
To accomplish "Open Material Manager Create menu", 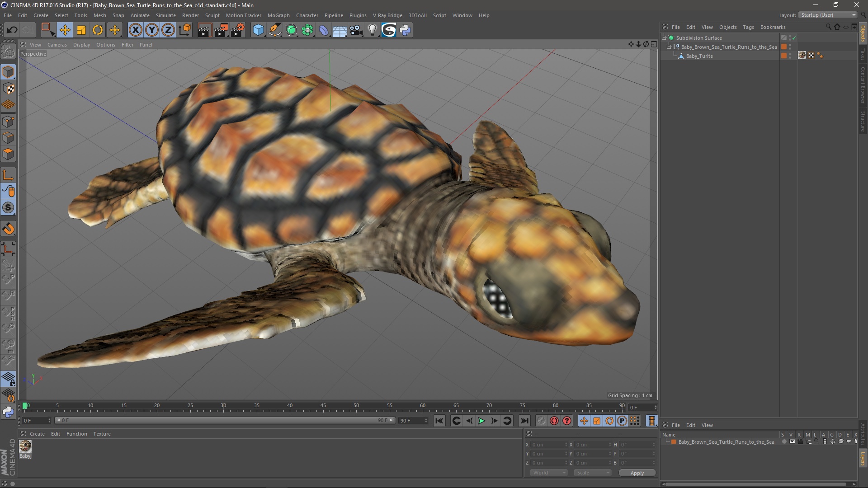I will [x=37, y=434].
